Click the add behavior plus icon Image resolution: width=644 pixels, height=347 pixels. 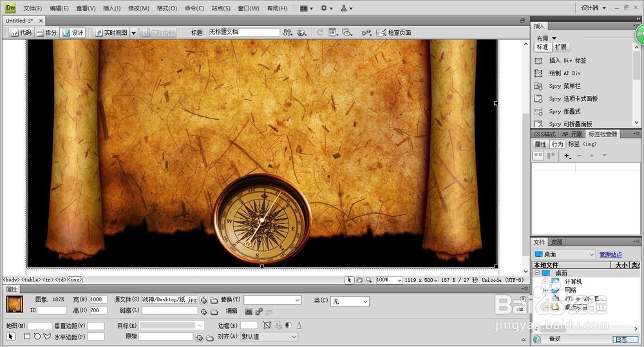[x=567, y=156]
